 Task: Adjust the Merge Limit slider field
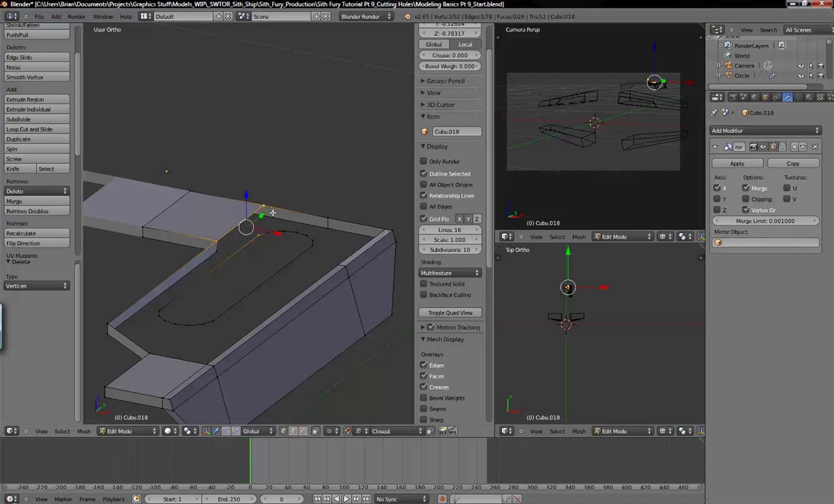pos(765,221)
